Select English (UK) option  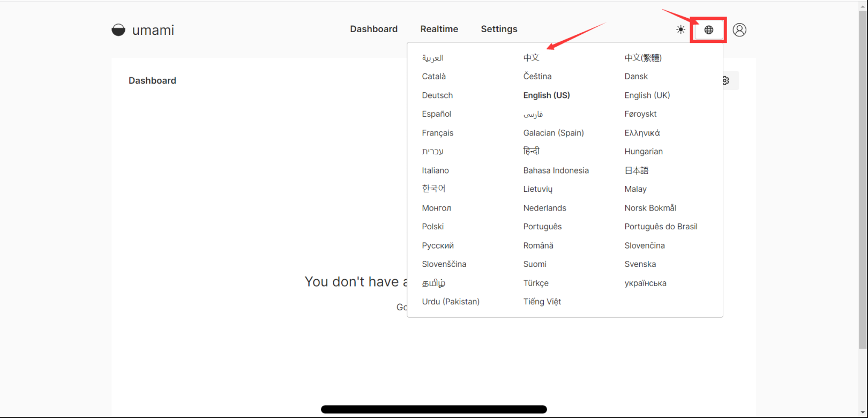pos(647,95)
